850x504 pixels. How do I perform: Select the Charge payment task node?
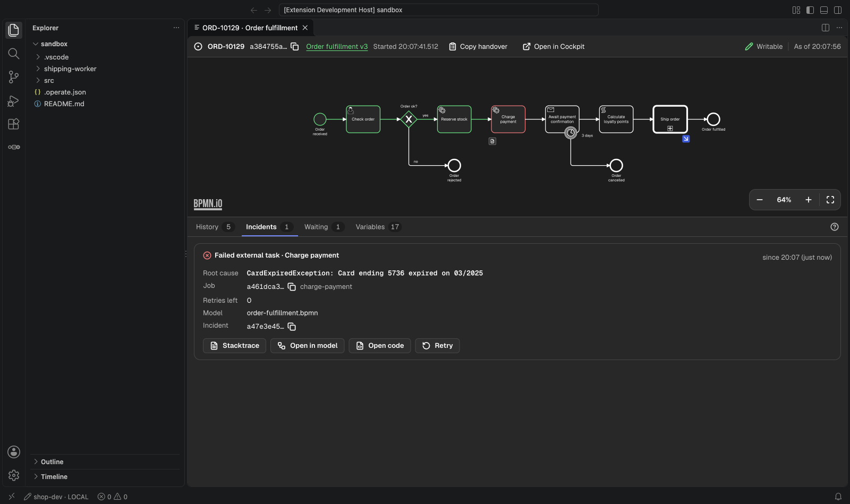[508, 119]
